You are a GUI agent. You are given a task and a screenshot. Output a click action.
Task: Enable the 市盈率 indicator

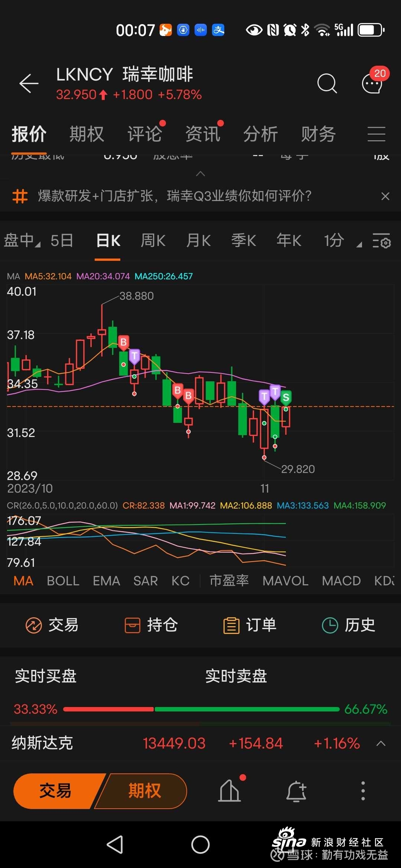(x=229, y=581)
